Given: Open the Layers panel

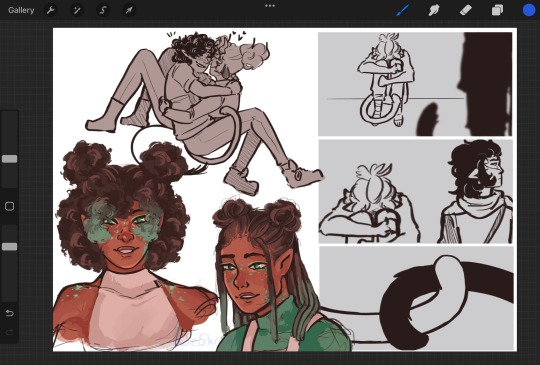Looking at the screenshot, I should coord(497,10).
